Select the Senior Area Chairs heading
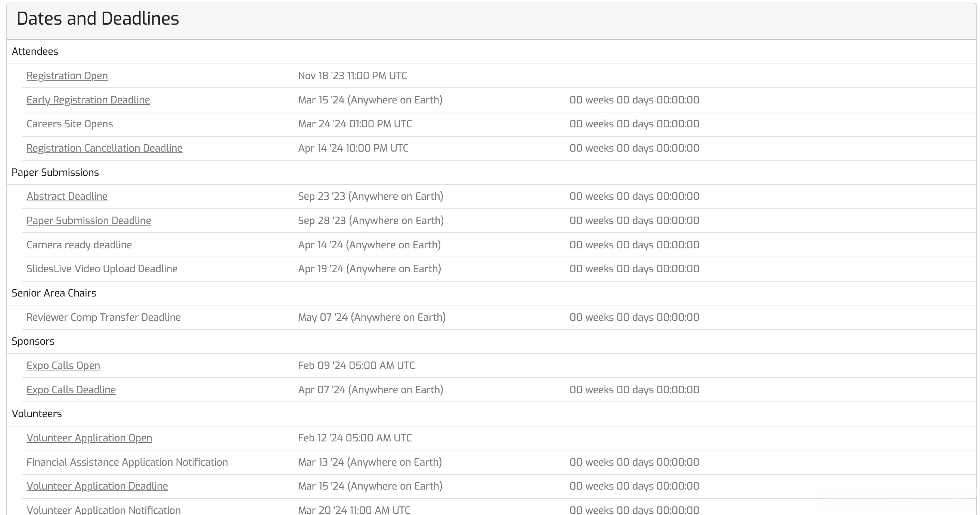 tap(54, 293)
